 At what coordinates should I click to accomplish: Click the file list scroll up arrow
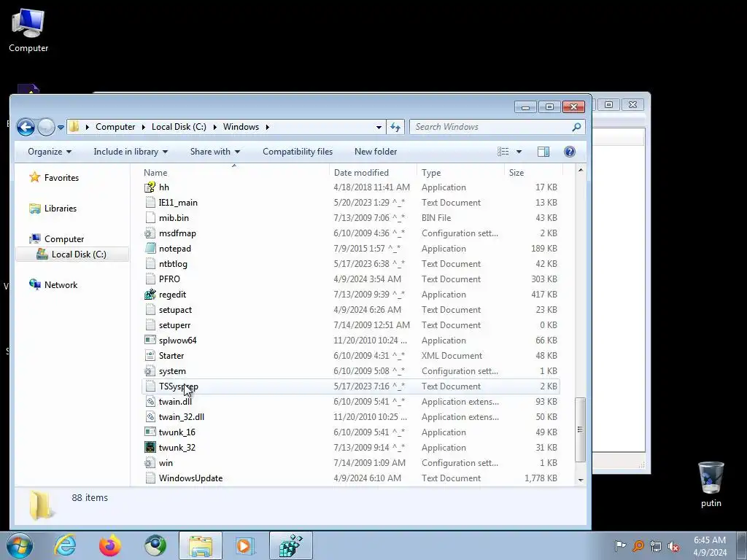(581, 170)
